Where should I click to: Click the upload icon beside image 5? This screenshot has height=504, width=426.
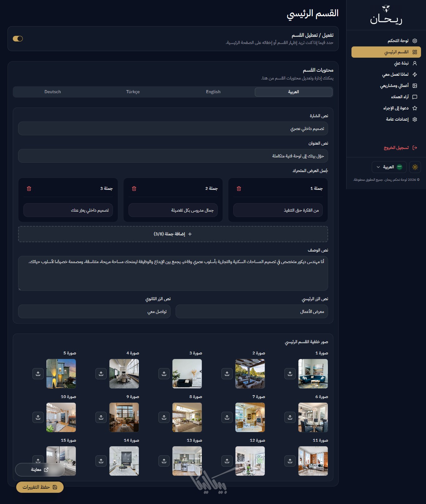(x=38, y=374)
